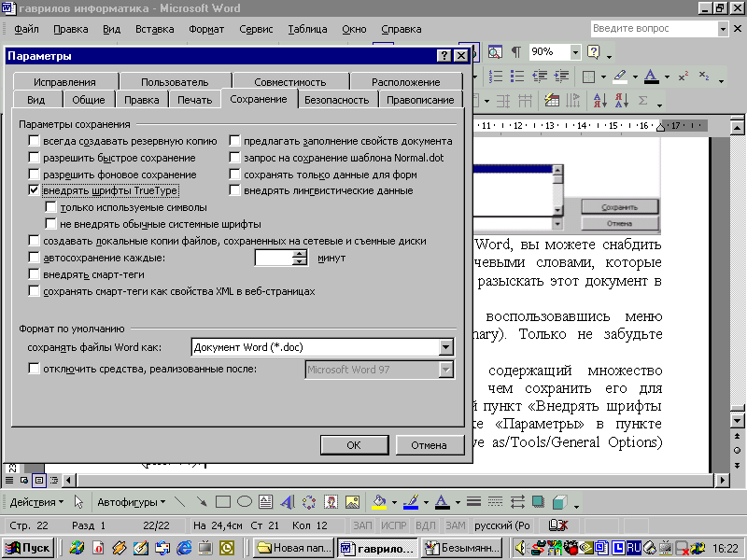The height and width of the screenshot is (560, 747).
Task: Choose the Arrow drawing tool
Action: pos(202,502)
